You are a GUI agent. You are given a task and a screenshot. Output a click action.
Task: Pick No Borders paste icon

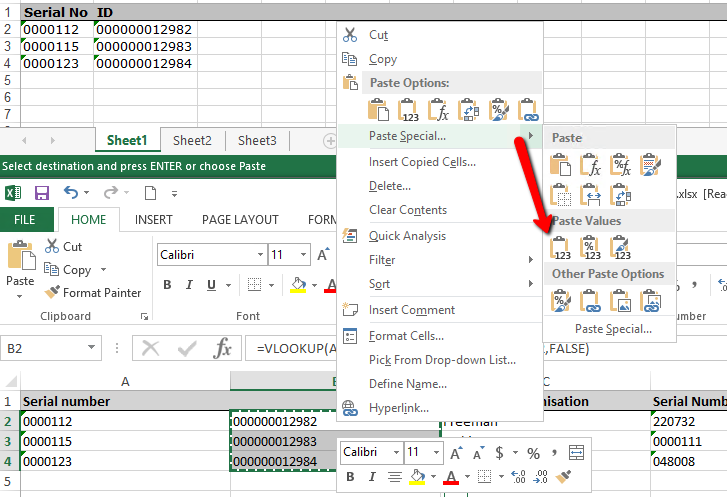(561, 195)
